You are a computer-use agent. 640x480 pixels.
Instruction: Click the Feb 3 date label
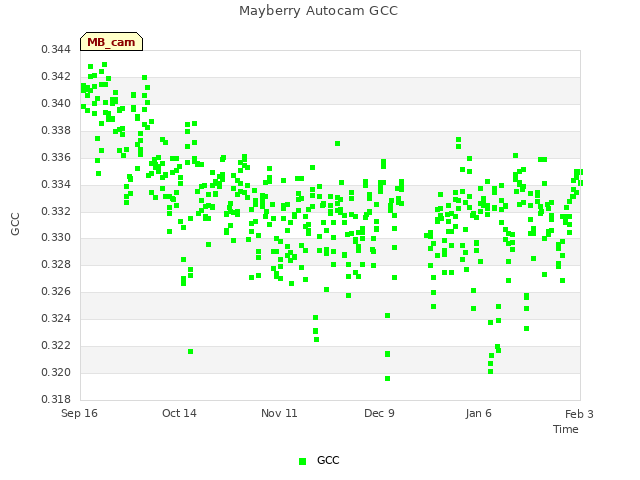tap(579, 414)
